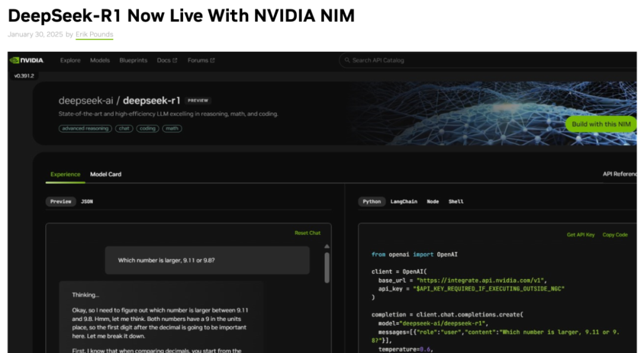Click the "Thinking..." label in chat
Viewport: 644px width, 353px height.
click(85, 295)
